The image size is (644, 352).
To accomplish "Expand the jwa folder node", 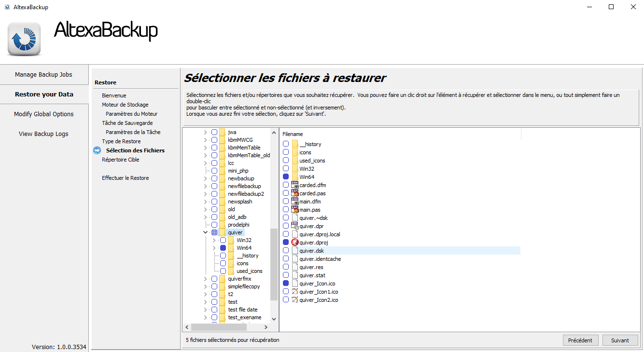I will 206,132.
